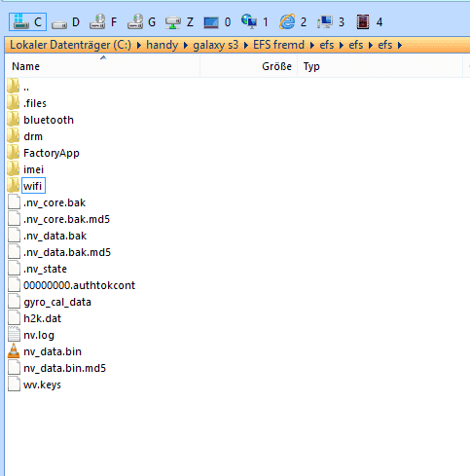Open network drive Z
This screenshot has width=470, height=476.
click(x=179, y=22)
